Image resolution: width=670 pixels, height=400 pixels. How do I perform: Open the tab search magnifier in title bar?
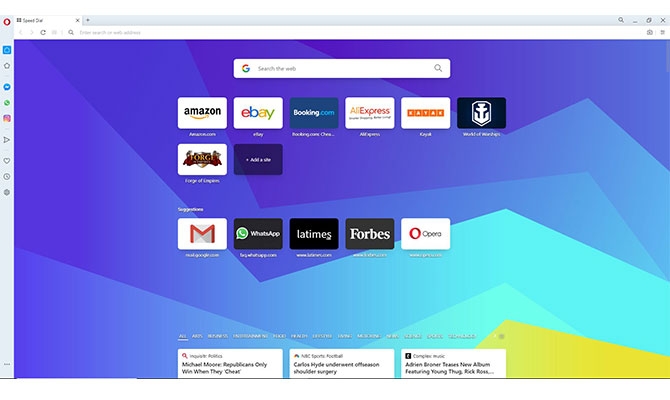pyautogui.click(x=621, y=20)
